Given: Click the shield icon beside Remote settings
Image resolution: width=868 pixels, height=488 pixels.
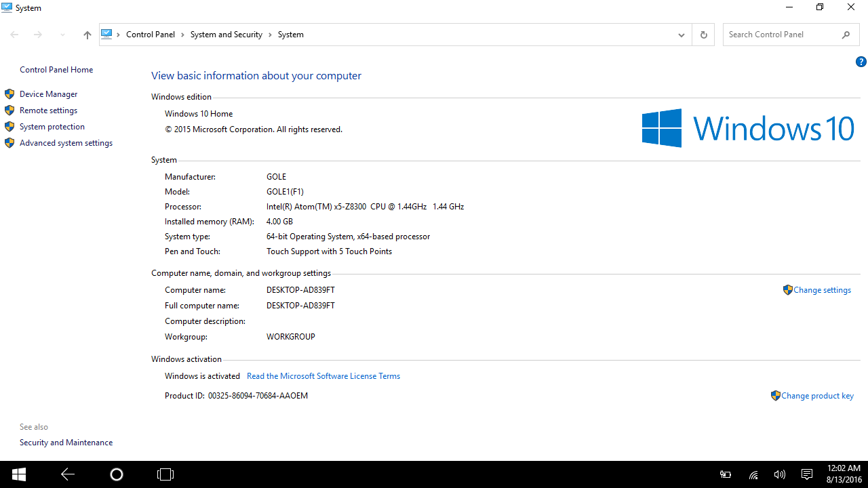Looking at the screenshot, I should pos(9,110).
